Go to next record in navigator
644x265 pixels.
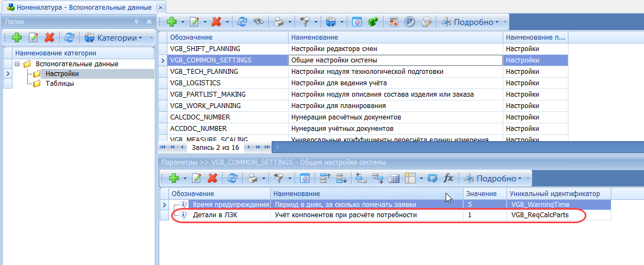click(x=249, y=147)
